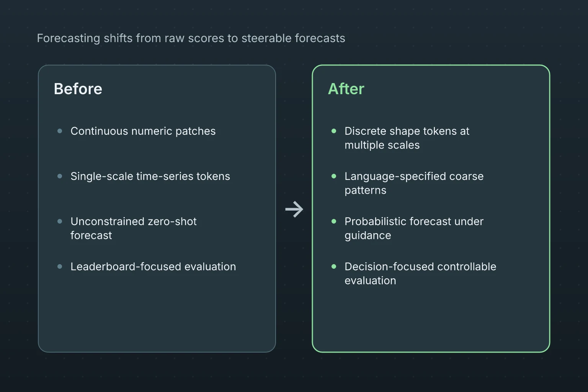Click green bullet beside Probabilistic forecast under guidance
The image size is (588, 392).
point(334,221)
